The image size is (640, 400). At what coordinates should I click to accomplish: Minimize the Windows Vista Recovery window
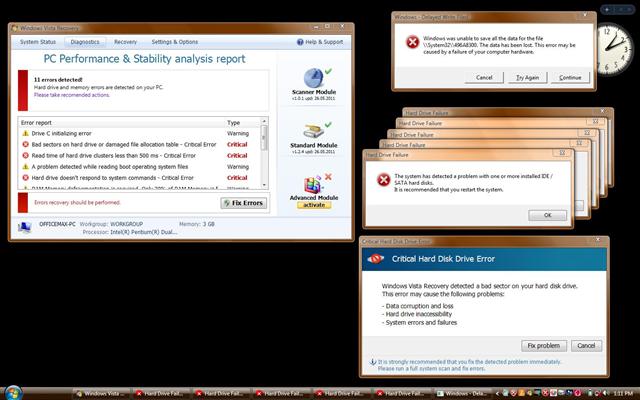[317, 27]
